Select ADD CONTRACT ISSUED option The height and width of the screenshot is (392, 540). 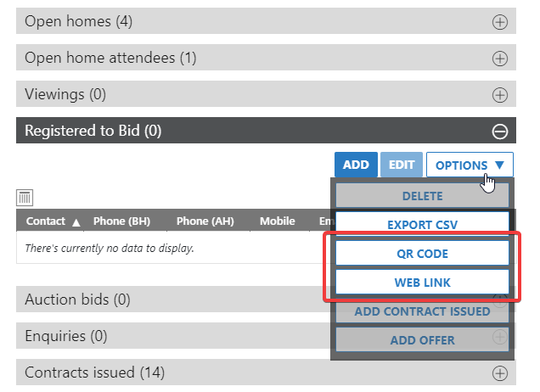coord(422,311)
